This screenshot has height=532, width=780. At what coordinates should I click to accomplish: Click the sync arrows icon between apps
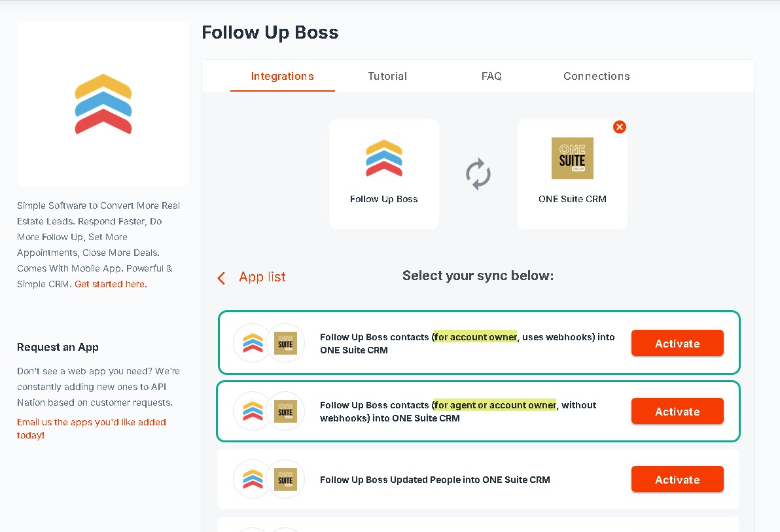click(x=478, y=174)
